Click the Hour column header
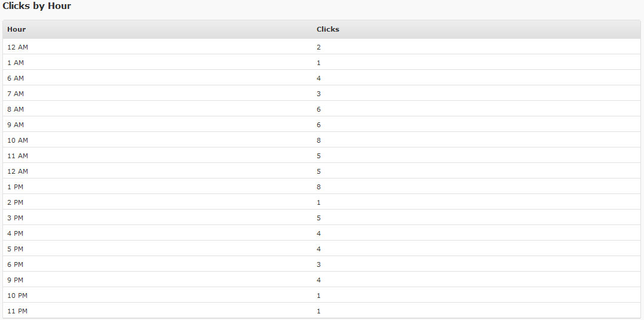Image resolution: width=644 pixels, height=320 pixels. (17, 29)
